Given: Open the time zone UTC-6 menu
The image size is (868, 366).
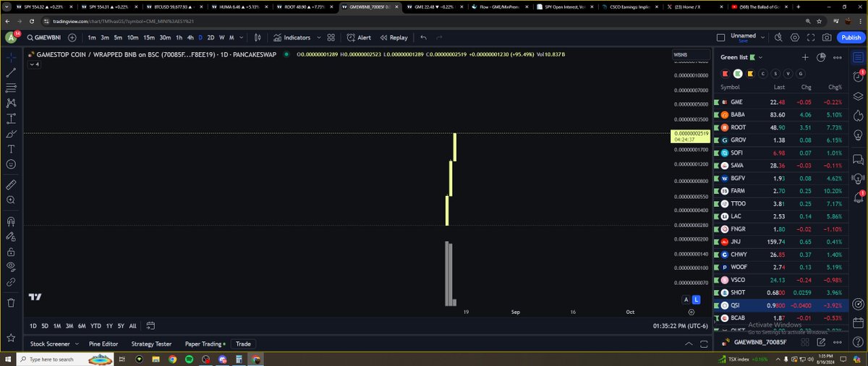Looking at the screenshot, I should coord(679,326).
